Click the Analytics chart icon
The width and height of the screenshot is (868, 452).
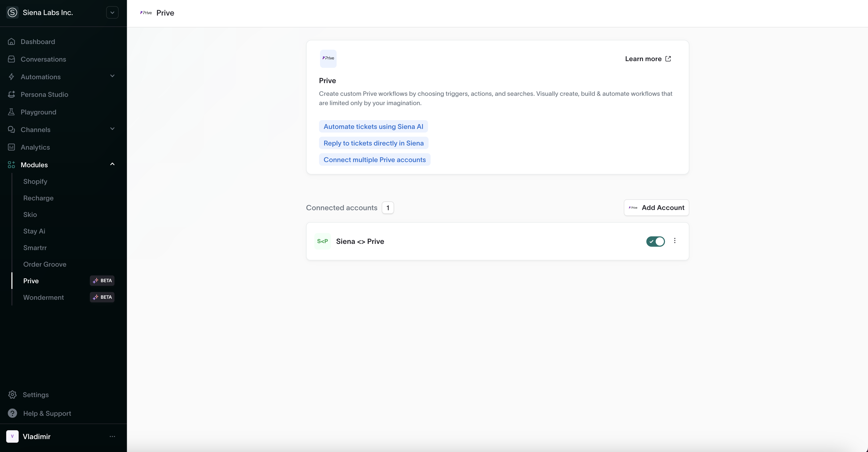pyautogui.click(x=11, y=147)
